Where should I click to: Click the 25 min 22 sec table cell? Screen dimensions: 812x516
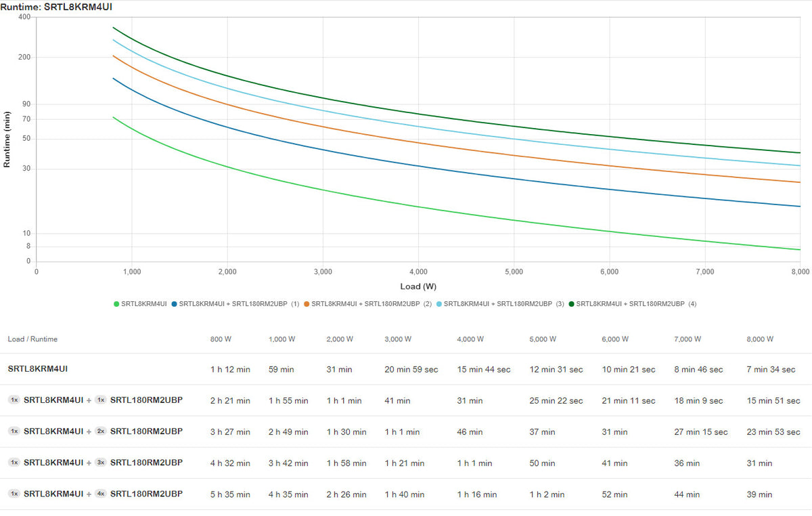pos(556,401)
